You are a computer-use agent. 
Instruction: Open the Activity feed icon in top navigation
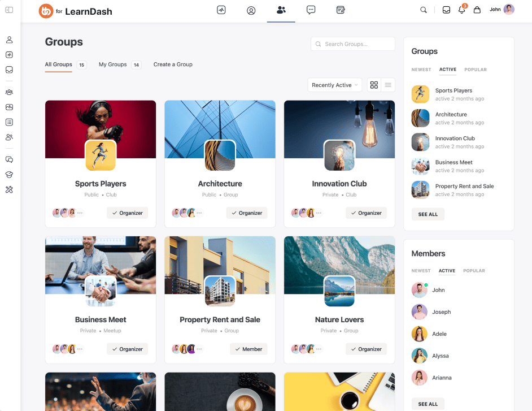click(220, 10)
